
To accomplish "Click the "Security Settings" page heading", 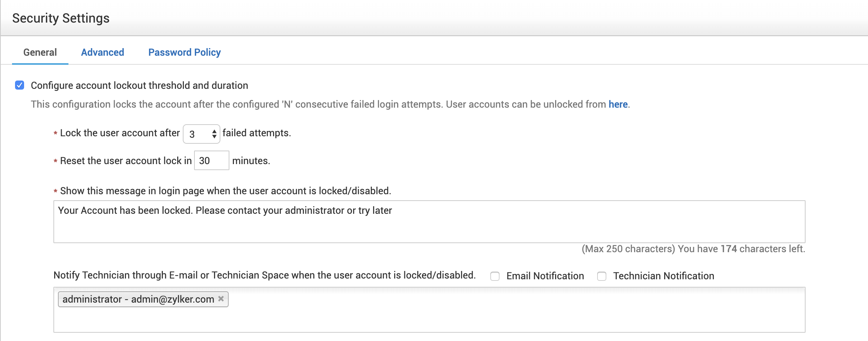I will coord(61,18).
